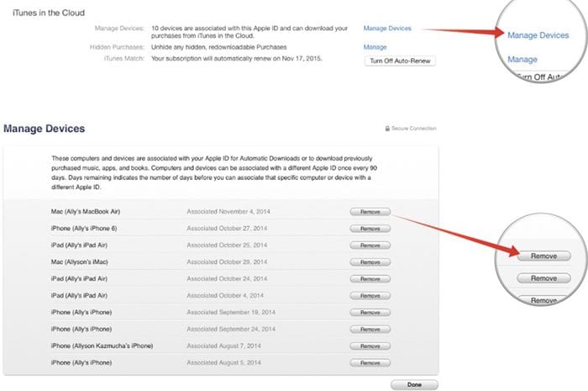Viewport: 588px width, 391px height.
Task: Remove Mac (Ally's MacBook Air)
Action: click(370, 212)
